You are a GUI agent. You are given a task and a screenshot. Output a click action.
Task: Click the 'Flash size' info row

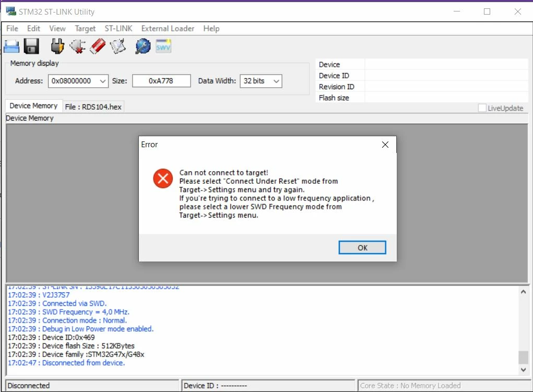pos(421,98)
